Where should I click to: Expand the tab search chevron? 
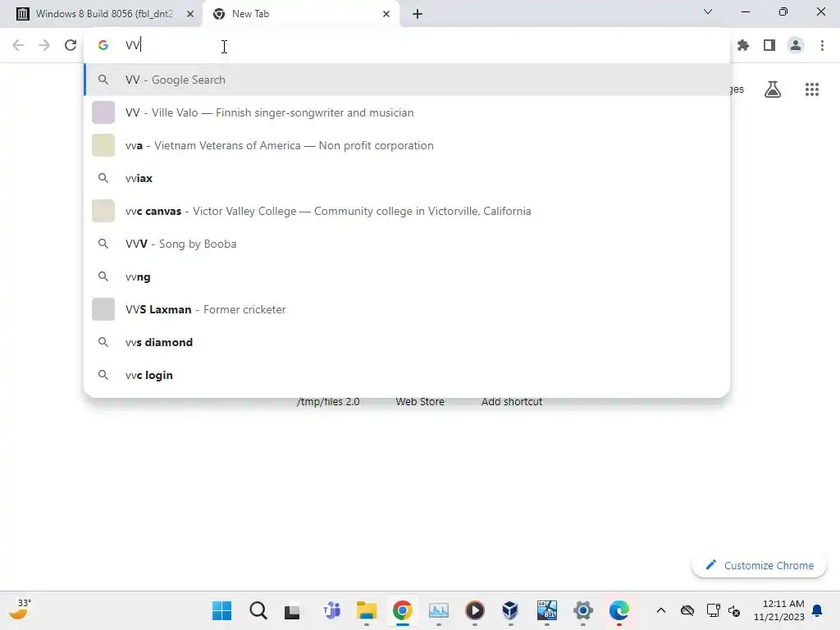708,11
